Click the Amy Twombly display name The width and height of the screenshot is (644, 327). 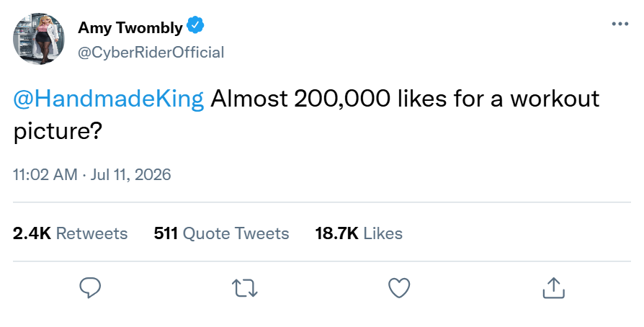[x=130, y=27]
